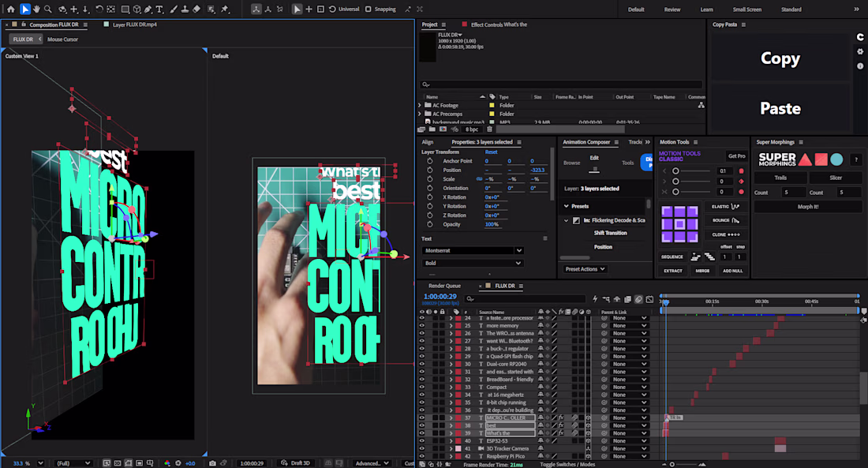
Task: Pick the teal circle shape in Super Morphings
Action: (837, 159)
